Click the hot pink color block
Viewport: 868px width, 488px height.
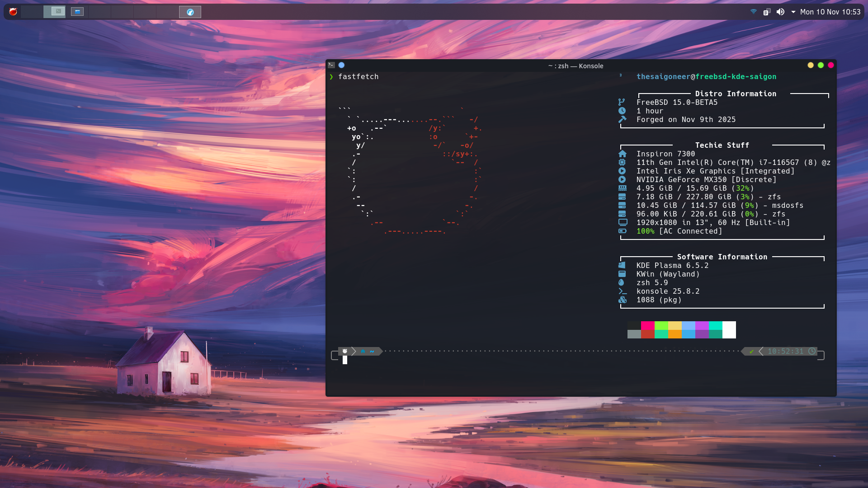click(647, 325)
